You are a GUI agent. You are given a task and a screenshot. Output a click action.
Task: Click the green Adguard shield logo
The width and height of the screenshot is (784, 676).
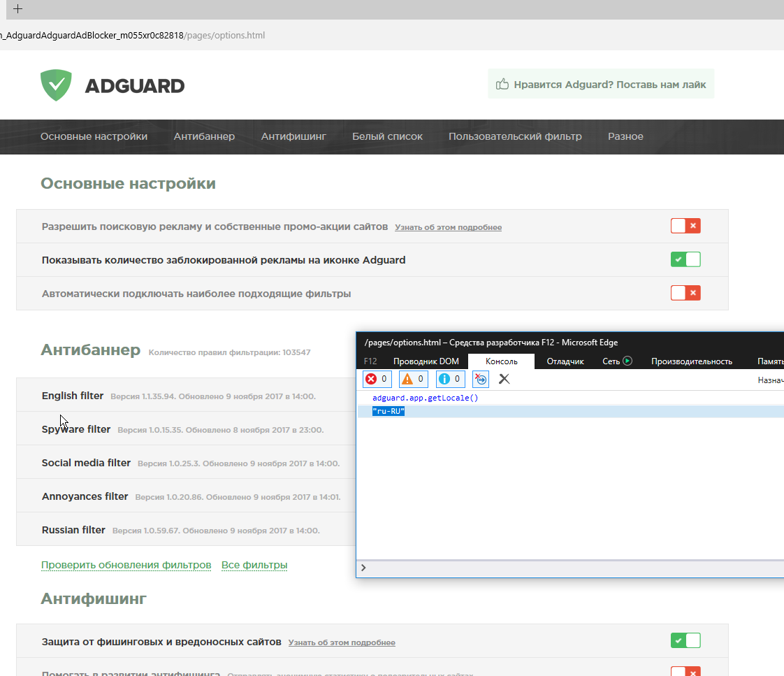(55, 83)
